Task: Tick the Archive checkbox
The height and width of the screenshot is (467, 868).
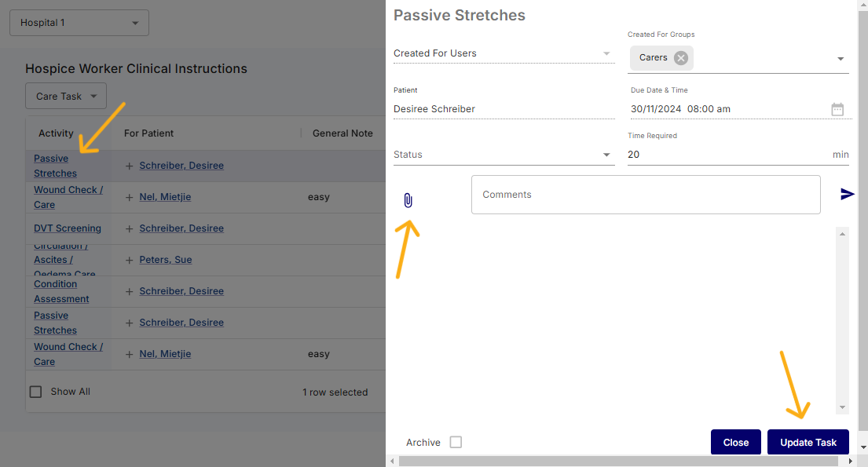Action: coord(456,443)
